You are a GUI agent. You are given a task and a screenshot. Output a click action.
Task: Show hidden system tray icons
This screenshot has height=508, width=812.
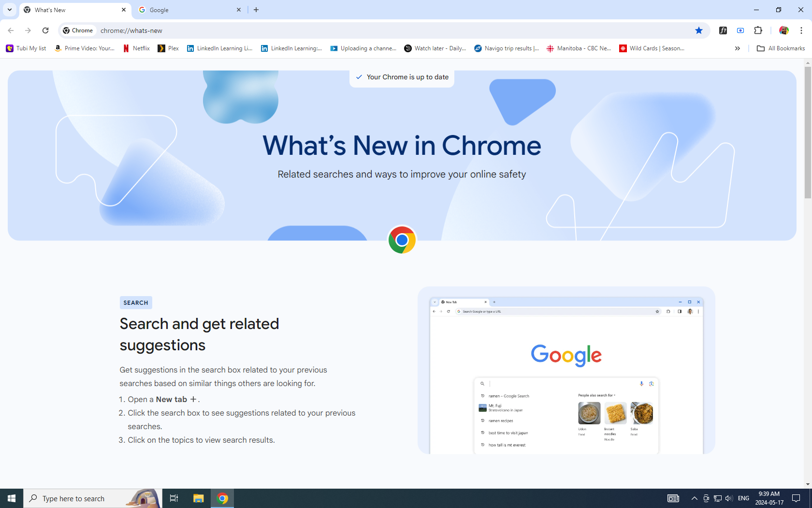[694, 498]
